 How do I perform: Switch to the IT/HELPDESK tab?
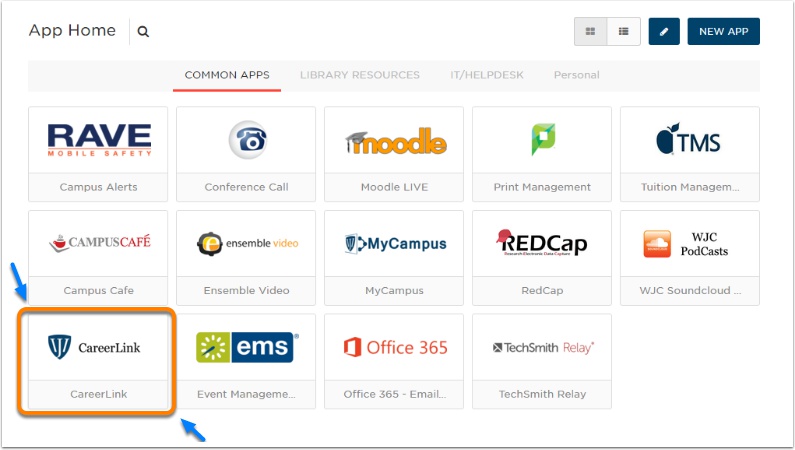pyautogui.click(x=487, y=75)
